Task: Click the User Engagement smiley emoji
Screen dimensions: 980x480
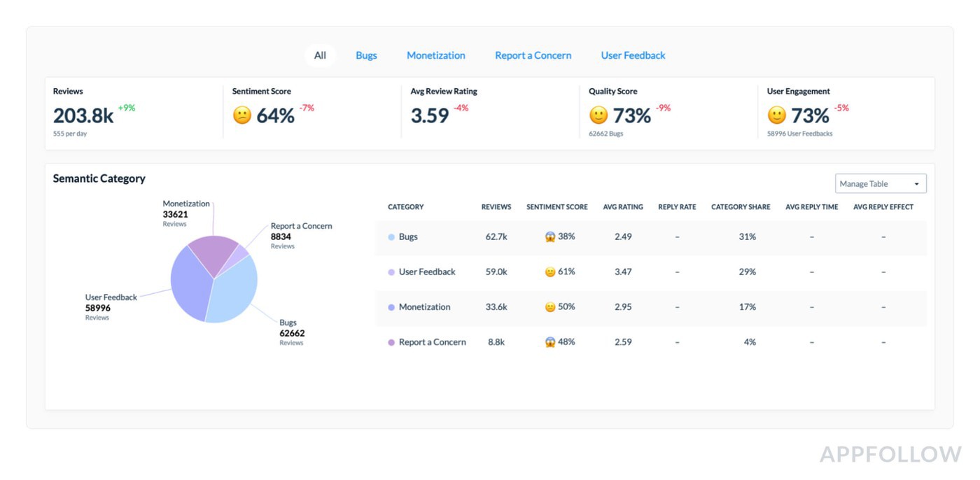Action: (x=776, y=115)
